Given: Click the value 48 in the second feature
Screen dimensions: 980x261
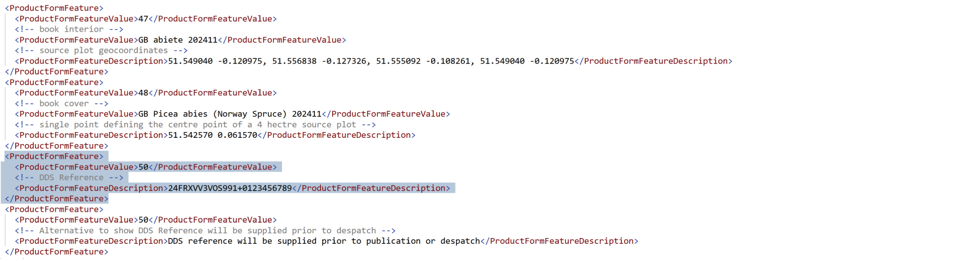Looking at the screenshot, I should pyautogui.click(x=143, y=93).
